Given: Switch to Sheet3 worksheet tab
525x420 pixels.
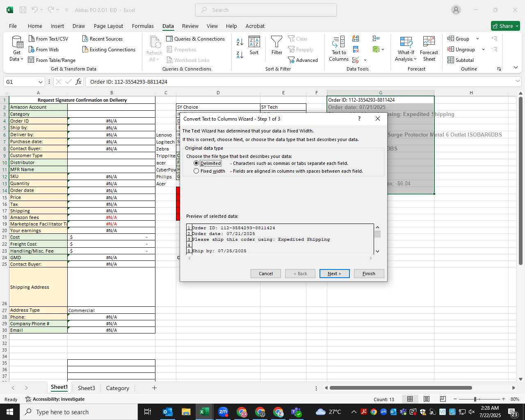Looking at the screenshot, I should pos(87,388).
